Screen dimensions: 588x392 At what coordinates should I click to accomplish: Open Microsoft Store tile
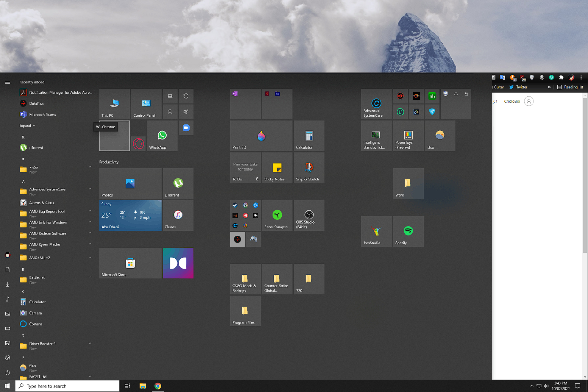click(x=130, y=262)
